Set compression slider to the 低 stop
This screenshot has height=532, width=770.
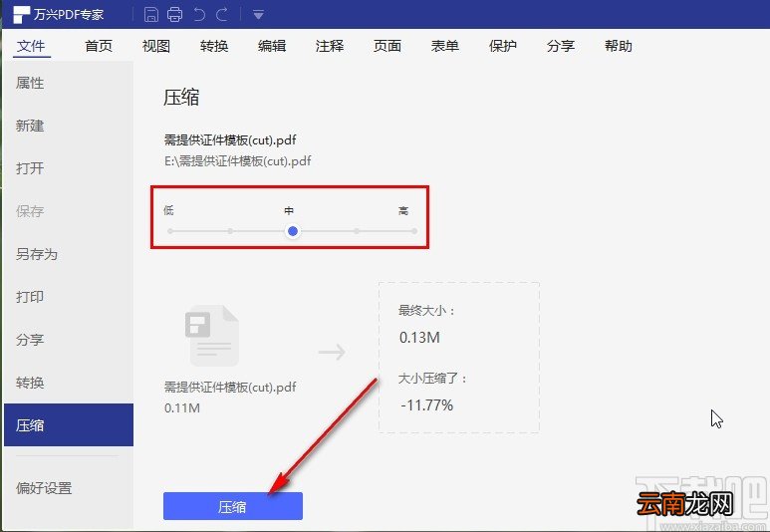[170, 231]
